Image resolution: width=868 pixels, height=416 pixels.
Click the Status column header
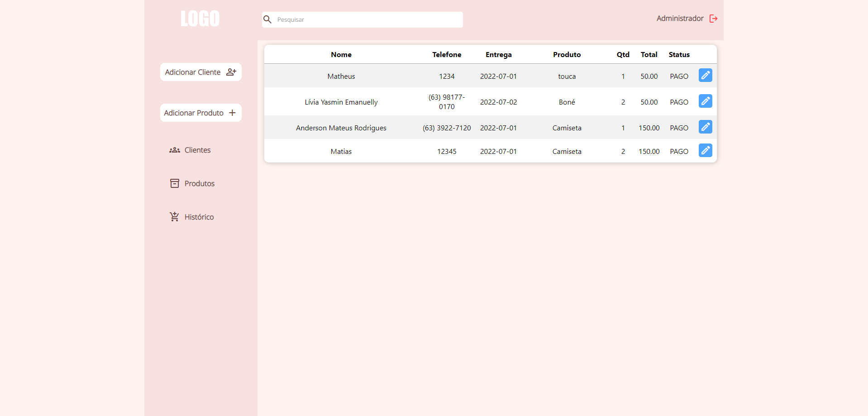pos(679,54)
